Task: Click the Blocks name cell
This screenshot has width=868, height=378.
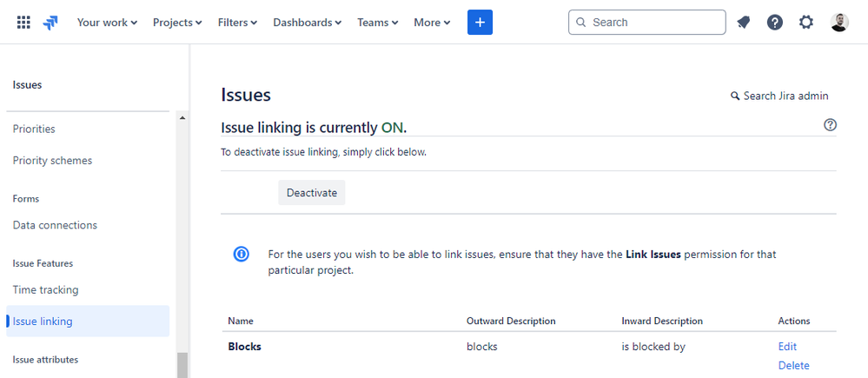Action: coord(245,347)
